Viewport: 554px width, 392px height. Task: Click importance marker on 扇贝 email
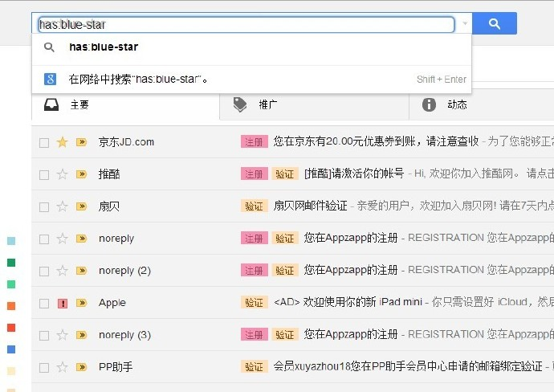point(82,206)
